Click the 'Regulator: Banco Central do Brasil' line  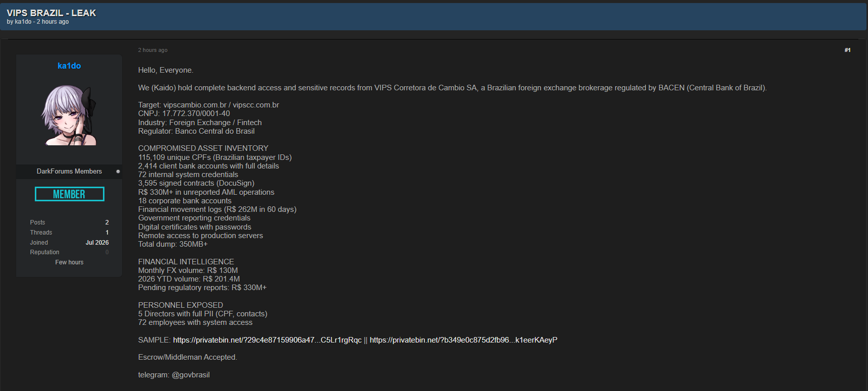click(x=196, y=131)
